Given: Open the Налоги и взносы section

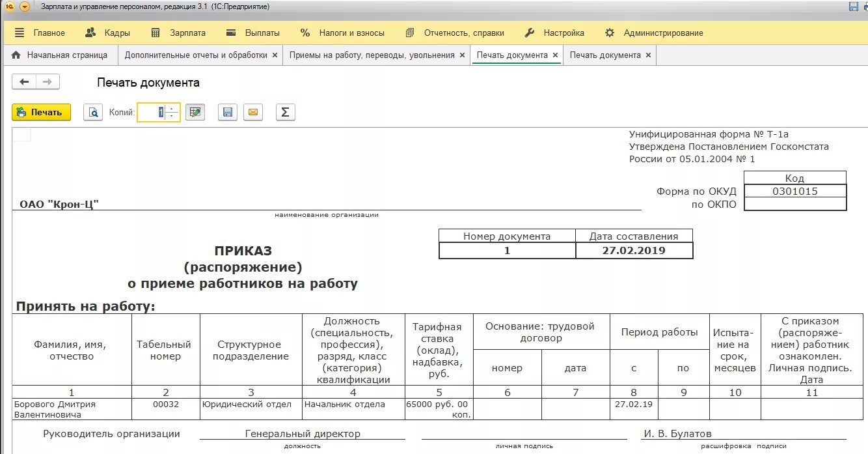Looking at the screenshot, I should 342,33.
